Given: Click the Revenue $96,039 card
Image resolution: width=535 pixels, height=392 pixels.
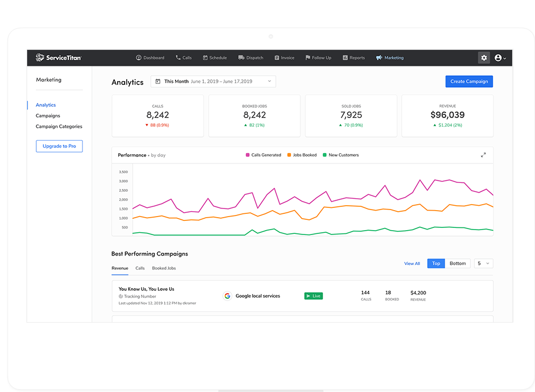Looking at the screenshot, I should 448,116.
